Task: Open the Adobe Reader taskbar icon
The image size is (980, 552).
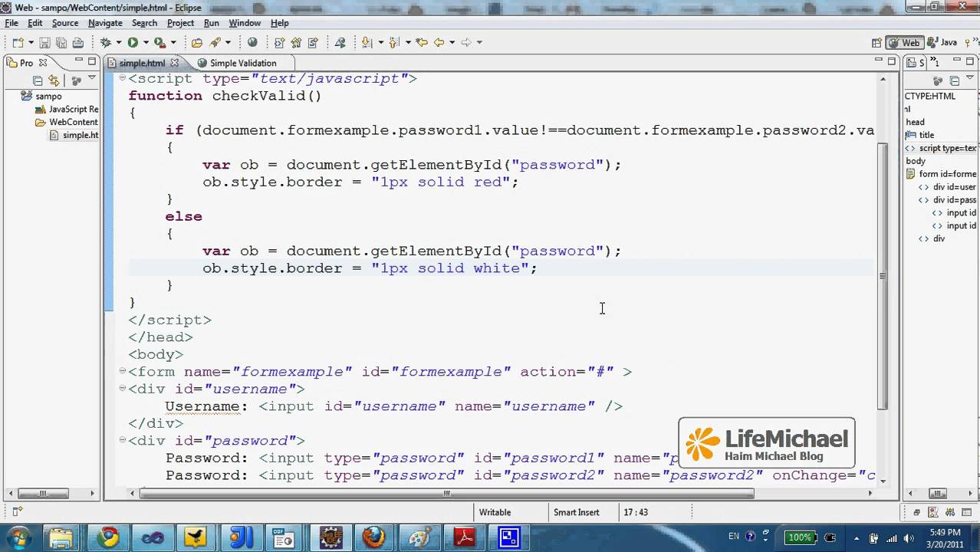Action: click(465, 537)
